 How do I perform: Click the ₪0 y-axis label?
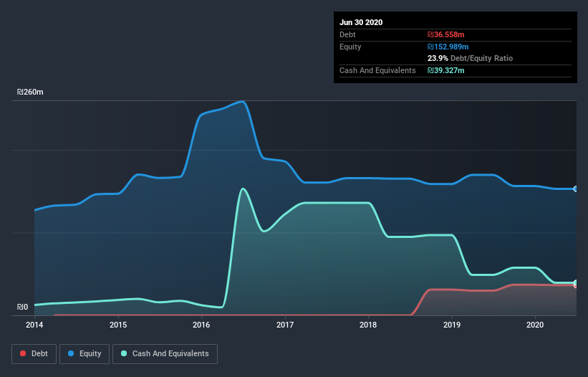pyautogui.click(x=22, y=307)
